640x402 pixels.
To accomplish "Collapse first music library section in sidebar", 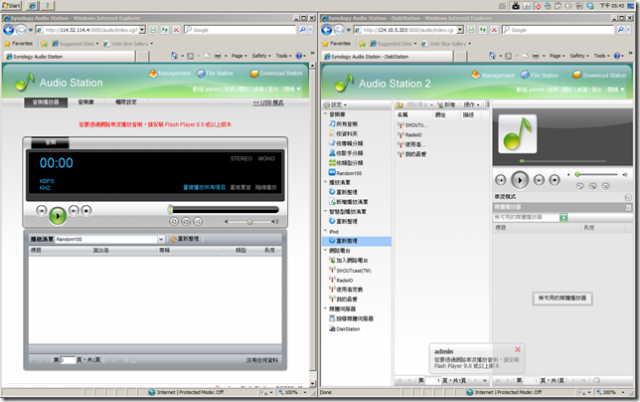I will (x=325, y=114).
